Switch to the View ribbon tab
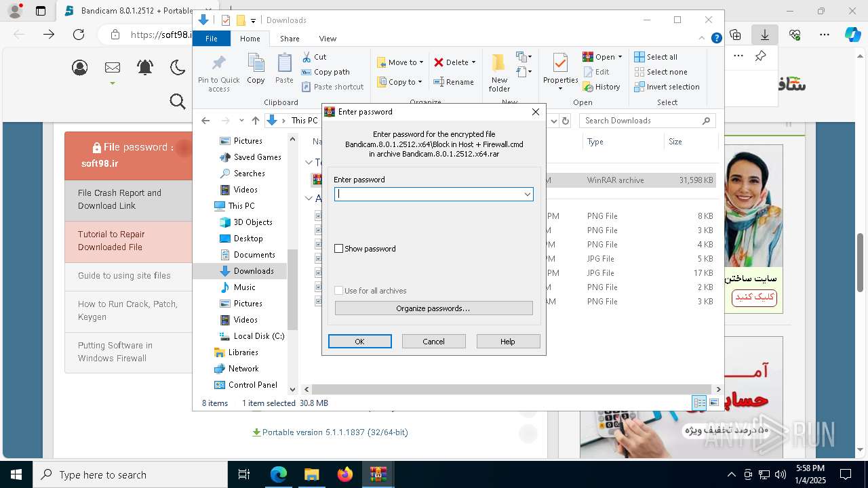The image size is (868, 488). coord(328,39)
